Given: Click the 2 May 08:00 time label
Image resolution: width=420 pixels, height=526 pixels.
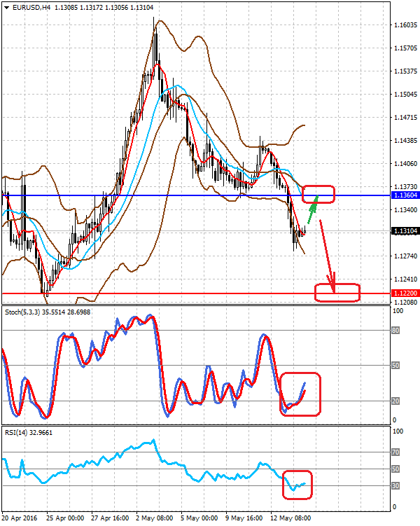Looking at the screenshot, I should 154,518.
